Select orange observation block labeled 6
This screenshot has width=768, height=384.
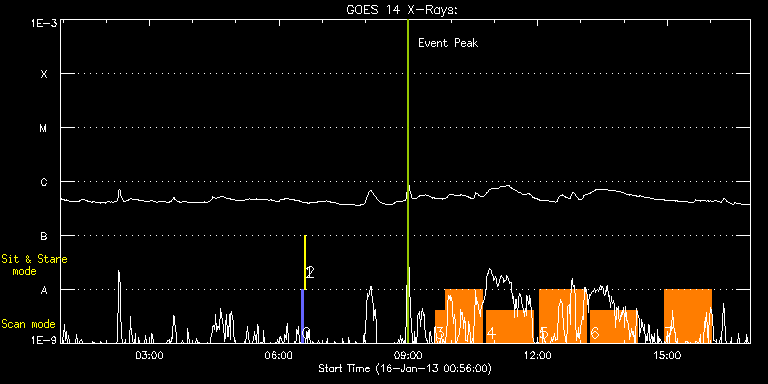coord(613,326)
